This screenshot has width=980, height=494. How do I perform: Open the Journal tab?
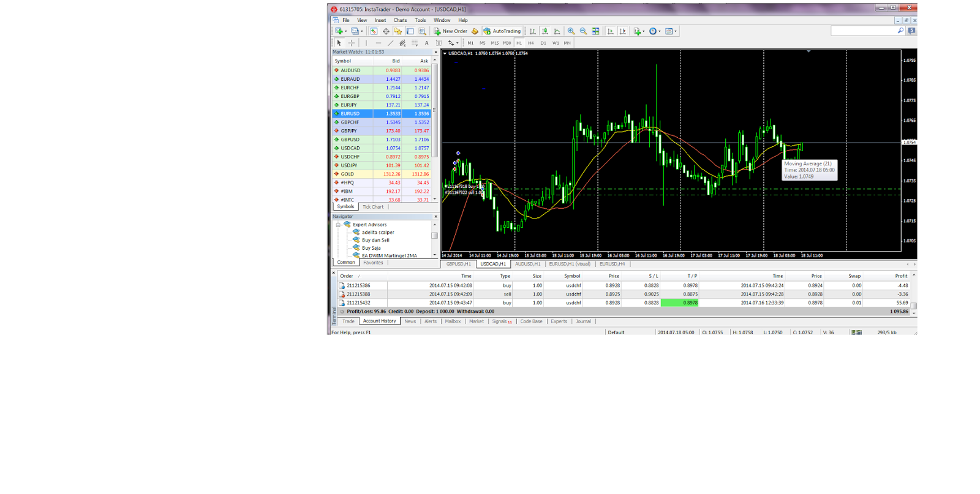coord(583,321)
